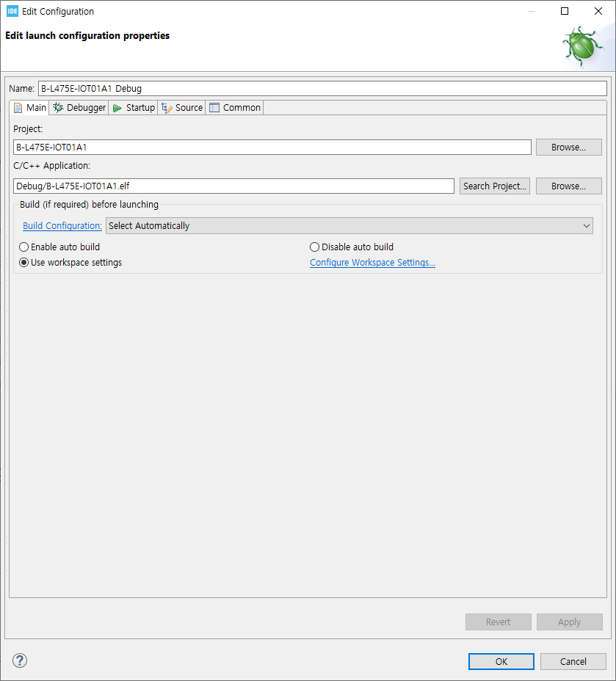616x681 pixels.
Task: Click the C/C++ Application path field
Action: 233,186
